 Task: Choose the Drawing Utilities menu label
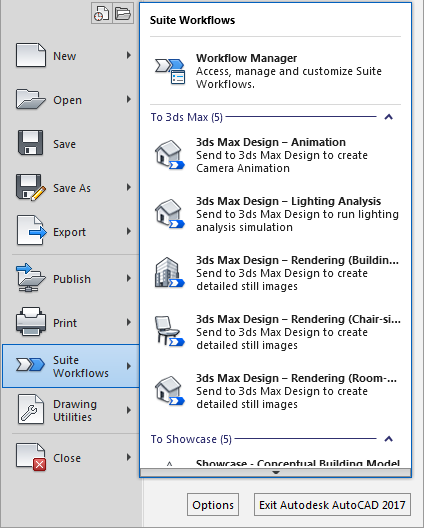coord(75,410)
